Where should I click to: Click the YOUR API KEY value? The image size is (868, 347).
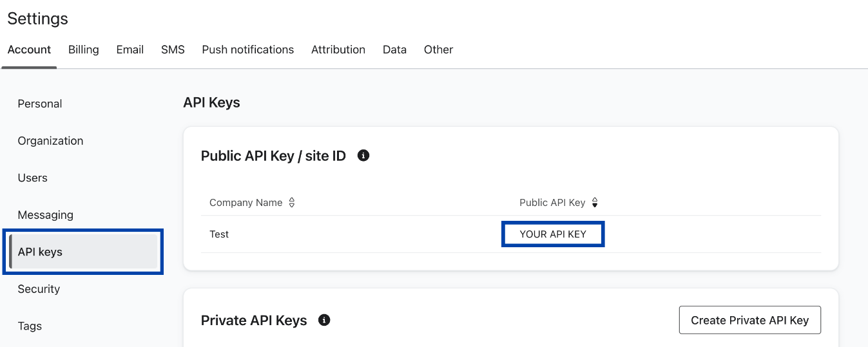[x=553, y=234]
